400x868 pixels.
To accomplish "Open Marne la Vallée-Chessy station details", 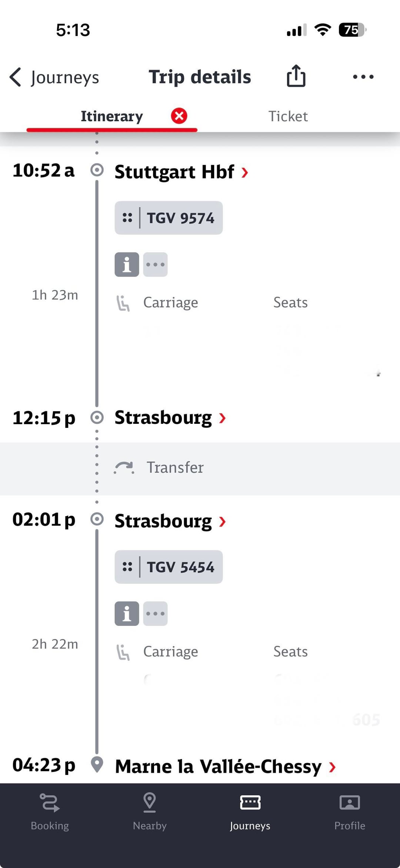I will 225,766.
